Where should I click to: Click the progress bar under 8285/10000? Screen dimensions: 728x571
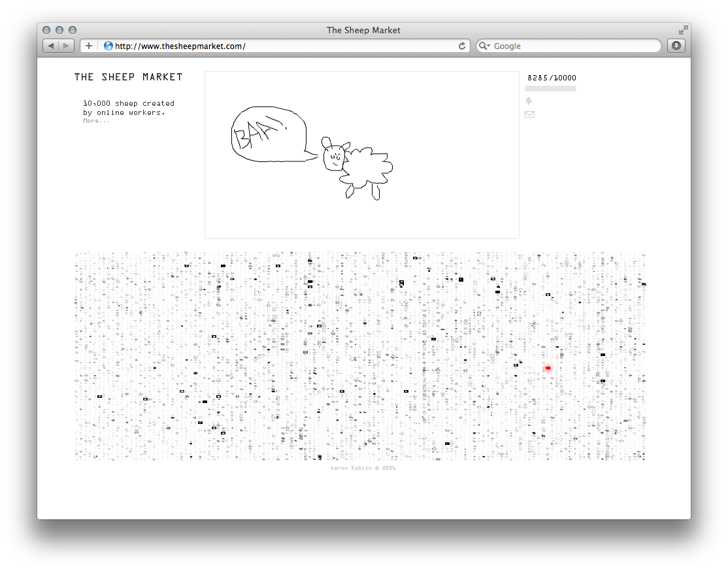click(x=550, y=88)
